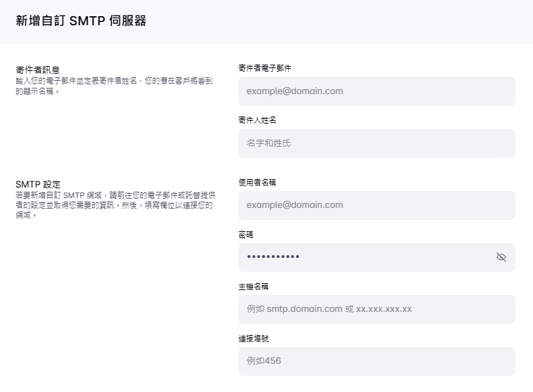
Task: Select the 使用者名稱 username input box
Action: coord(376,205)
